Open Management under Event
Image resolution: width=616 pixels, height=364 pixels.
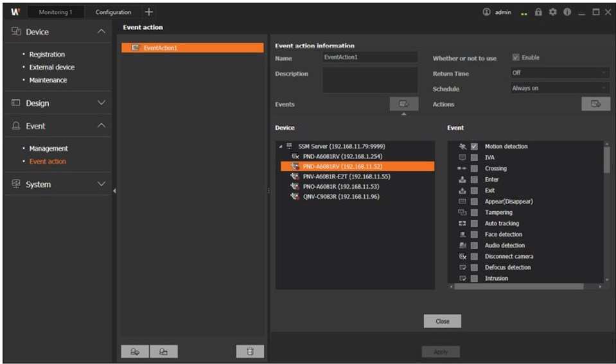(x=48, y=148)
